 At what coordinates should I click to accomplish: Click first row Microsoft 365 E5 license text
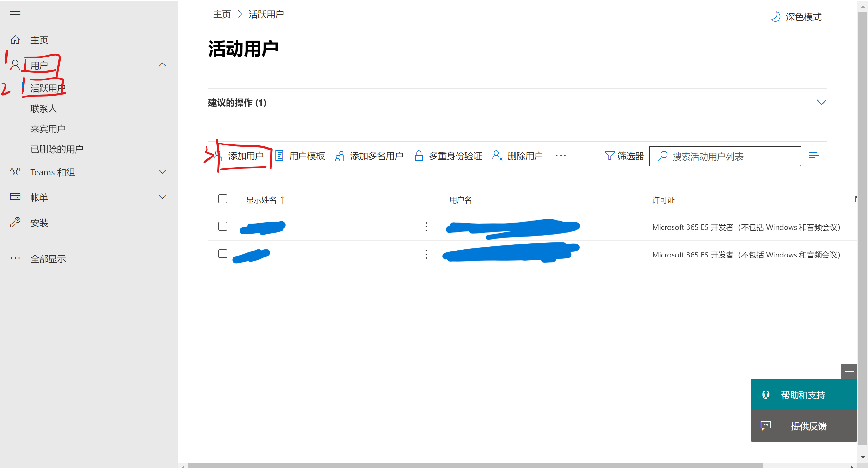[746, 227]
